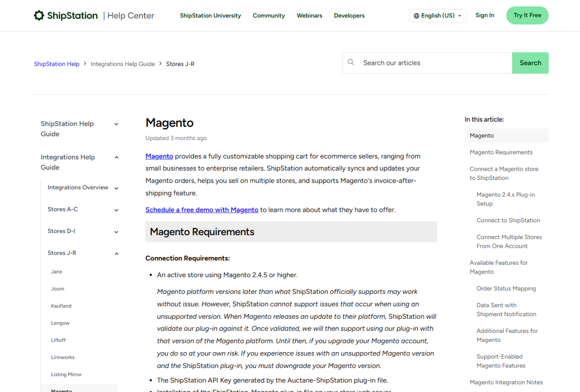The height and width of the screenshot is (392, 580).
Task: Open the Magento link in the article
Action: [159, 156]
